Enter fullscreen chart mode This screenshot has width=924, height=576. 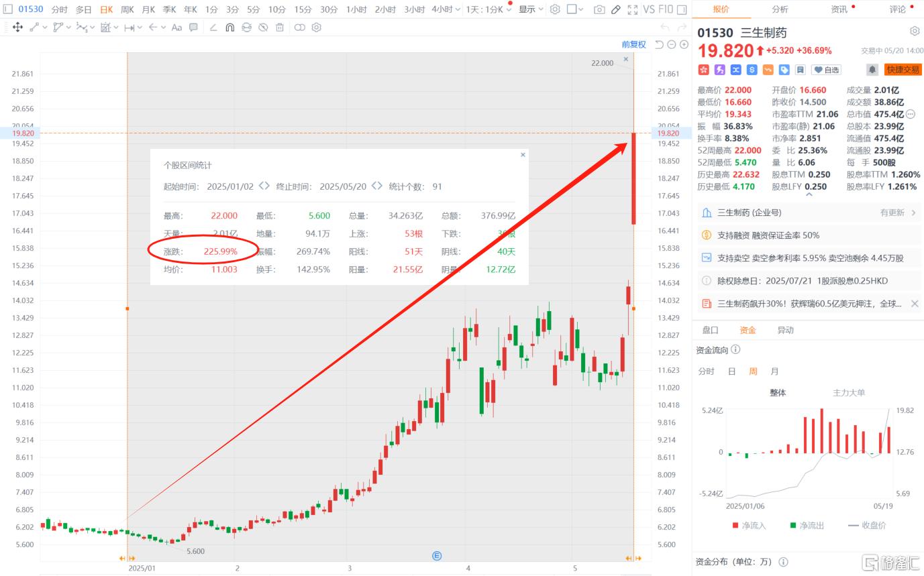click(x=633, y=9)
